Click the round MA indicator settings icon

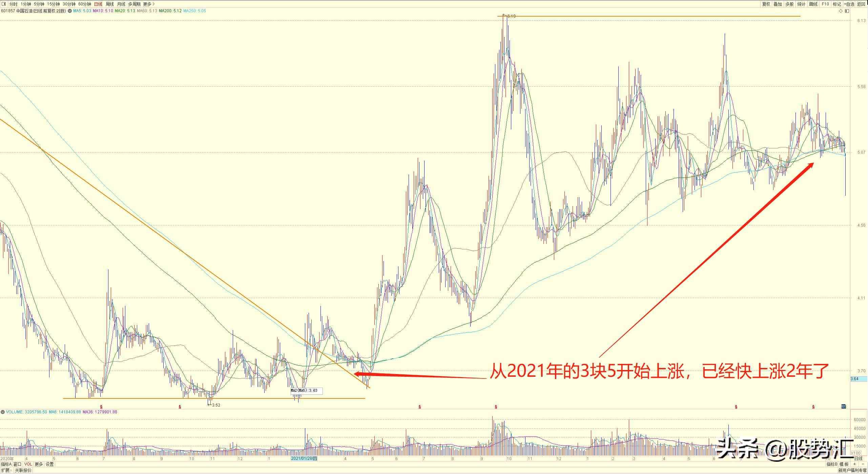point(70,11)
